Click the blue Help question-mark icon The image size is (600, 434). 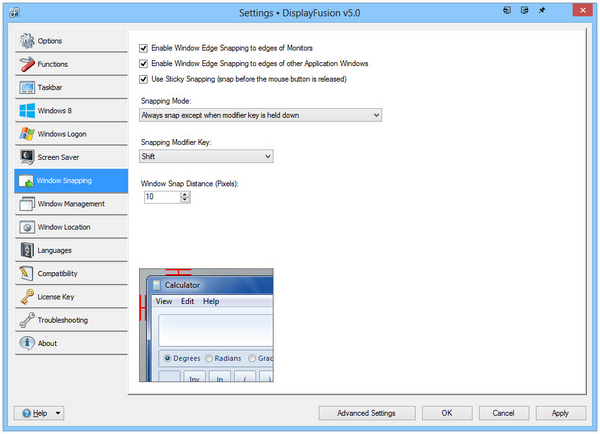tap(26, 413)
